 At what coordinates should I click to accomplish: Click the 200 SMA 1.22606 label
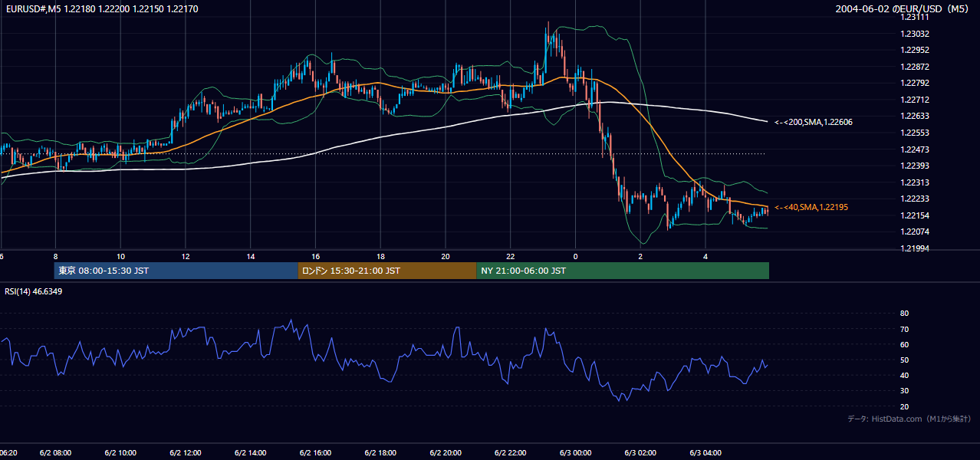(814, 122)
